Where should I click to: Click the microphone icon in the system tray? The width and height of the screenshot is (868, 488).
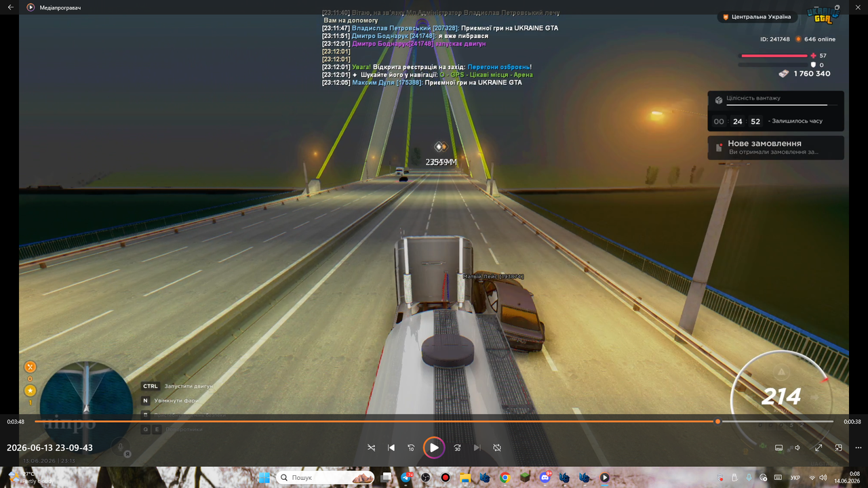(749, 478)
